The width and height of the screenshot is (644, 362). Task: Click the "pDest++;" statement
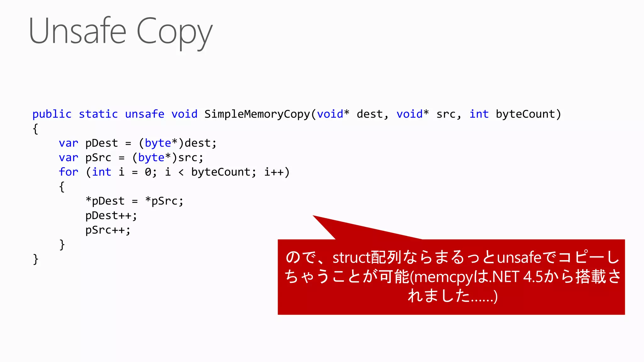click(111, 216)
